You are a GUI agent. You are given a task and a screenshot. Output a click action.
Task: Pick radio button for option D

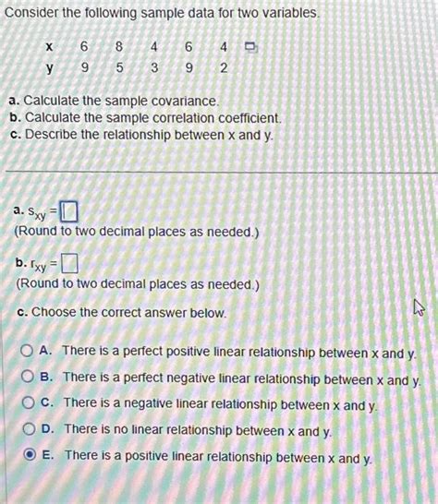(29, 428)
